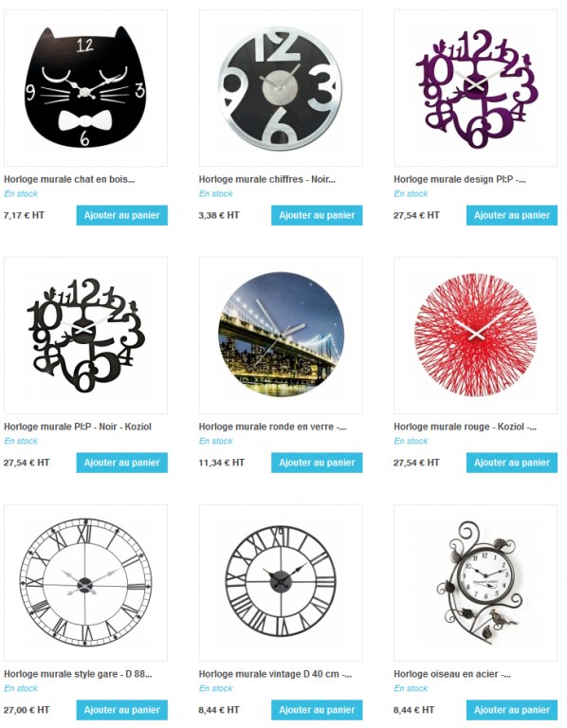Add the 11,34 € round glass clock to cart

pyautogui.click(x=317, y=463)
